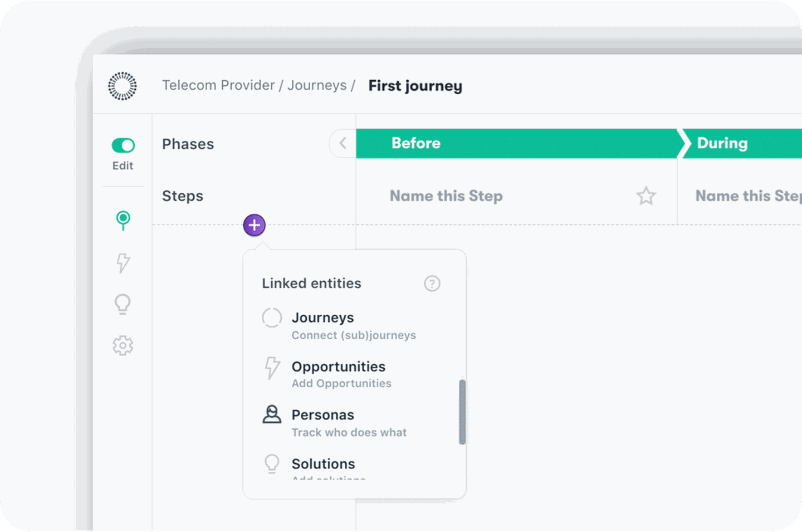The width and height of the screenshot is (802, 532).
Task: Open help for Linked entities
Action: point(432,284)
